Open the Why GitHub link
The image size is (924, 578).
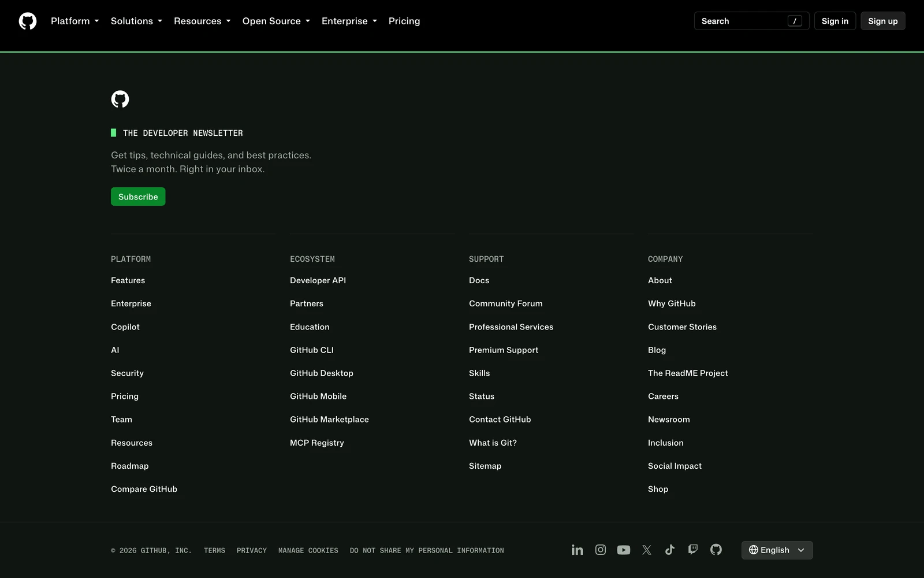tap(672, 303)
